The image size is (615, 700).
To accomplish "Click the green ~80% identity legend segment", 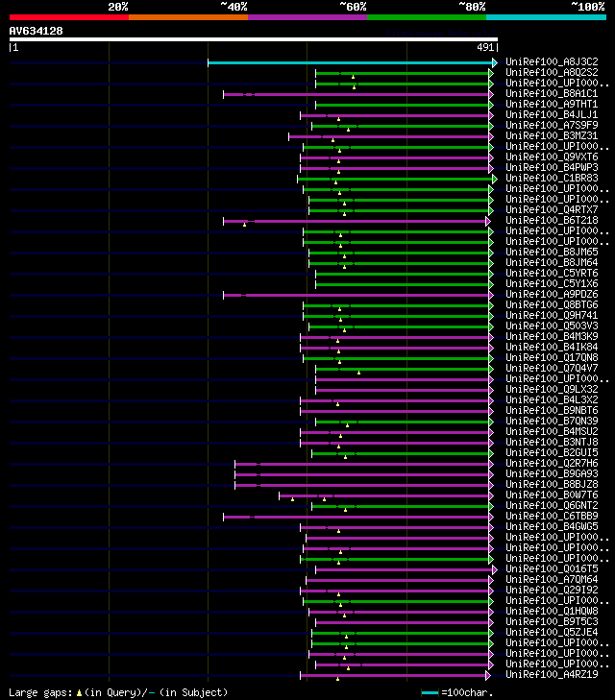I will click(427, 17).
